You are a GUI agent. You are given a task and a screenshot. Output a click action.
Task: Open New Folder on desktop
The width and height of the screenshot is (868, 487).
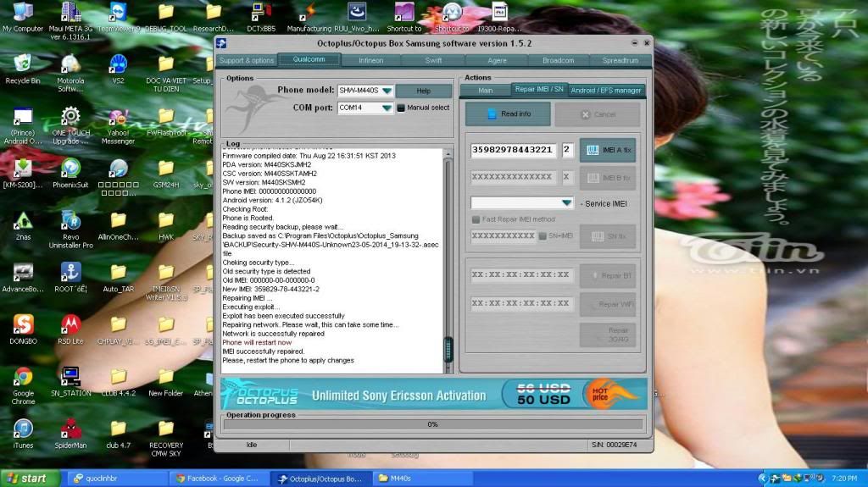coord(165,381)
